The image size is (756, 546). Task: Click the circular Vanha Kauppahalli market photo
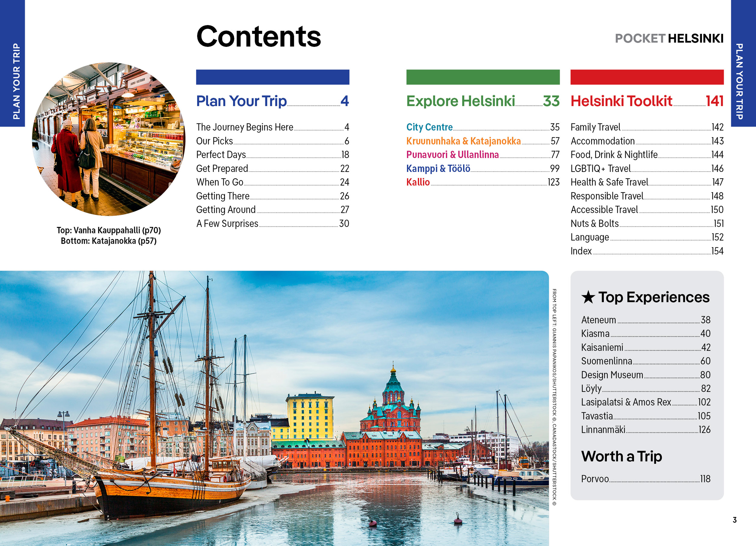point(109,139)
